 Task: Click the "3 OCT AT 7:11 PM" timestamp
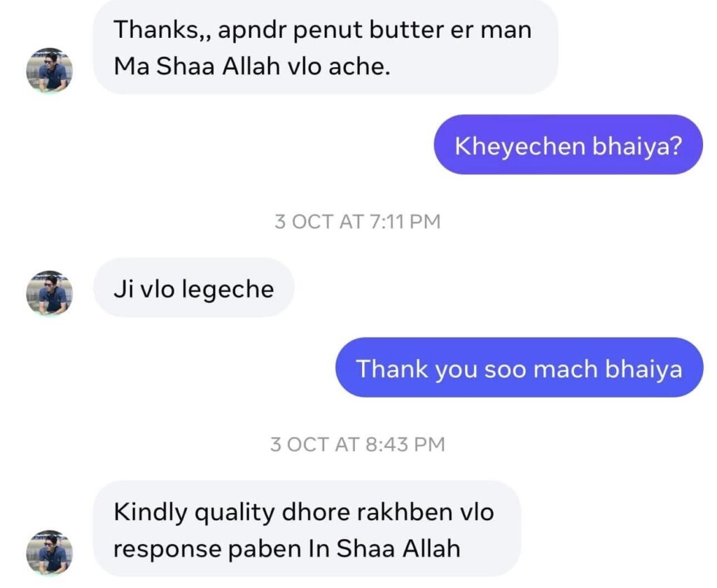tap(358, 222)
